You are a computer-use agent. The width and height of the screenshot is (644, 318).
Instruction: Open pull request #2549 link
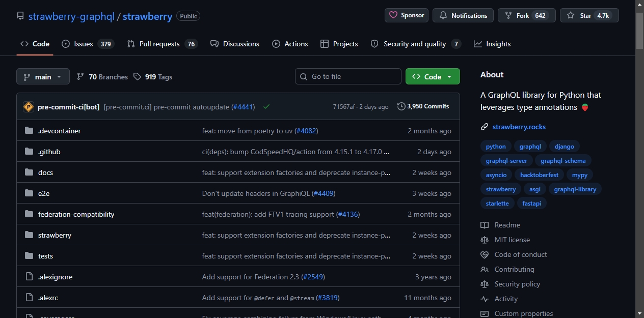313,277
